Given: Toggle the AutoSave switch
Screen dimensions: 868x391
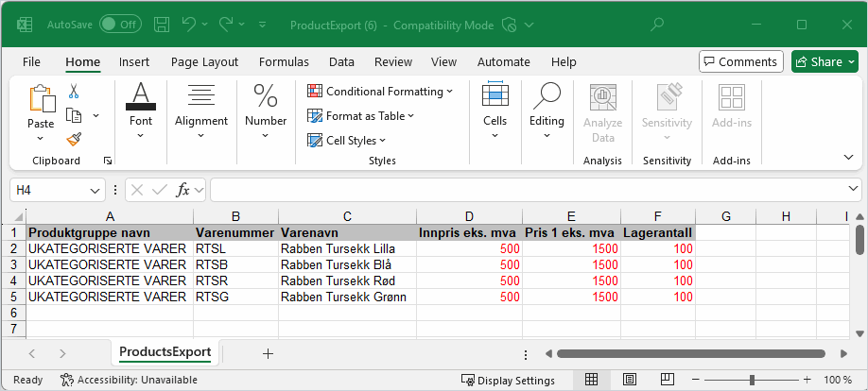Looking at the screenshot, I should [x=120, y=24].
